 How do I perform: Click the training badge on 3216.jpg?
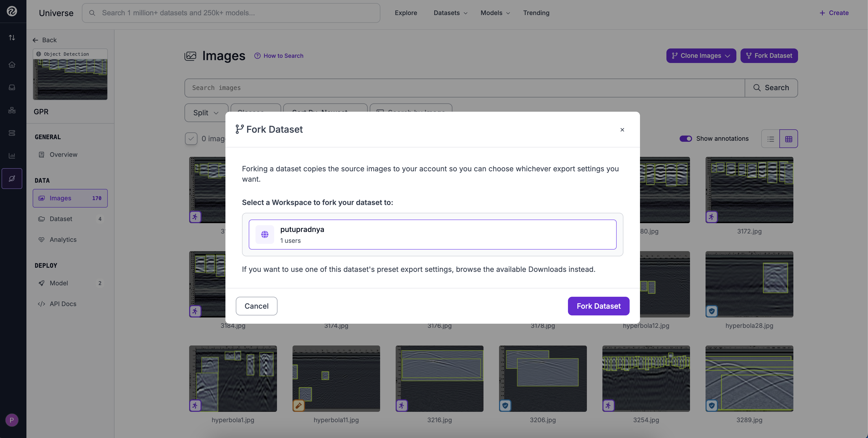click(402, 405)
